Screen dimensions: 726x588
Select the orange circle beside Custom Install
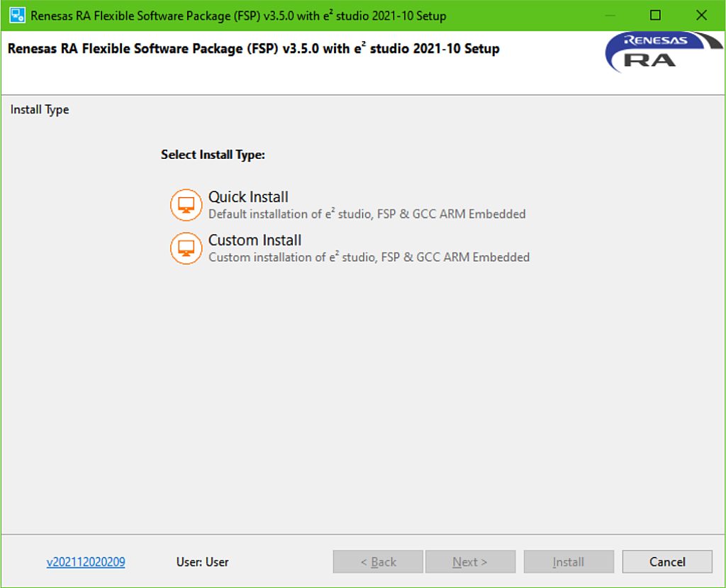(x=186, y=248)
